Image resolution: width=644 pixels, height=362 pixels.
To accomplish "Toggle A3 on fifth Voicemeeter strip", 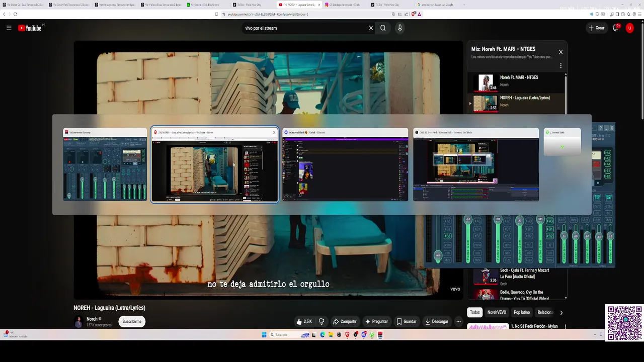I will tap(550, 221).
